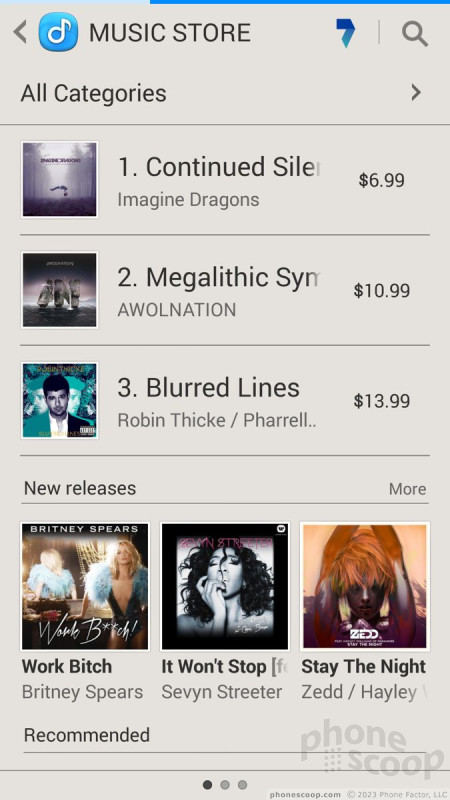Open the Recommended section header

click(87, 735)
